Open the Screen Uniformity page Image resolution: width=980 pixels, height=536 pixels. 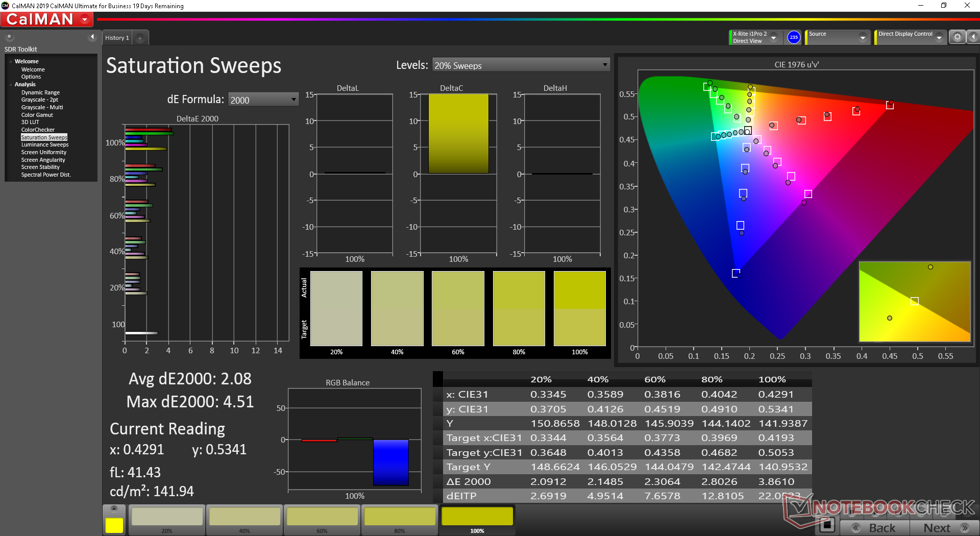[x=43, y=152]
